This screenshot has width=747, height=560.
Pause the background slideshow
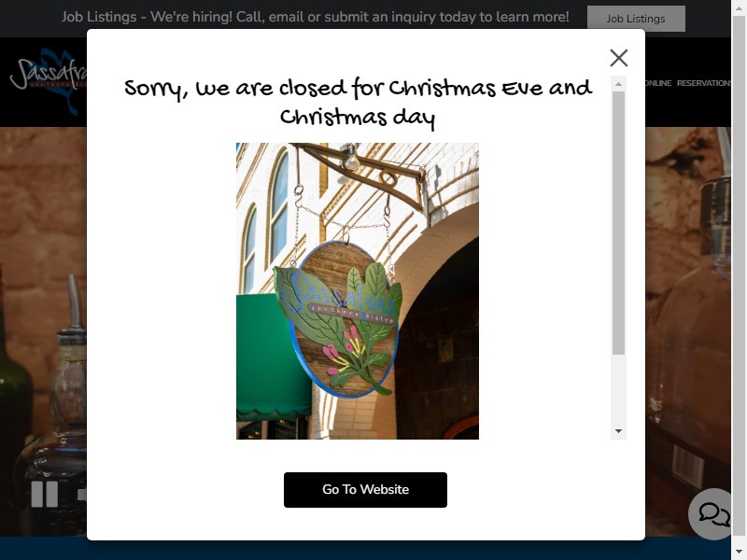pos(44,494)
